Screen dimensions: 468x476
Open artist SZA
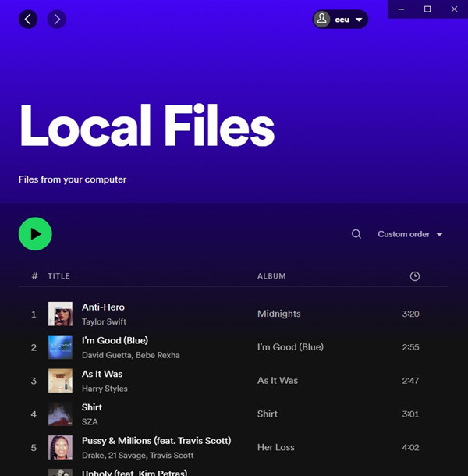[90, 422]
